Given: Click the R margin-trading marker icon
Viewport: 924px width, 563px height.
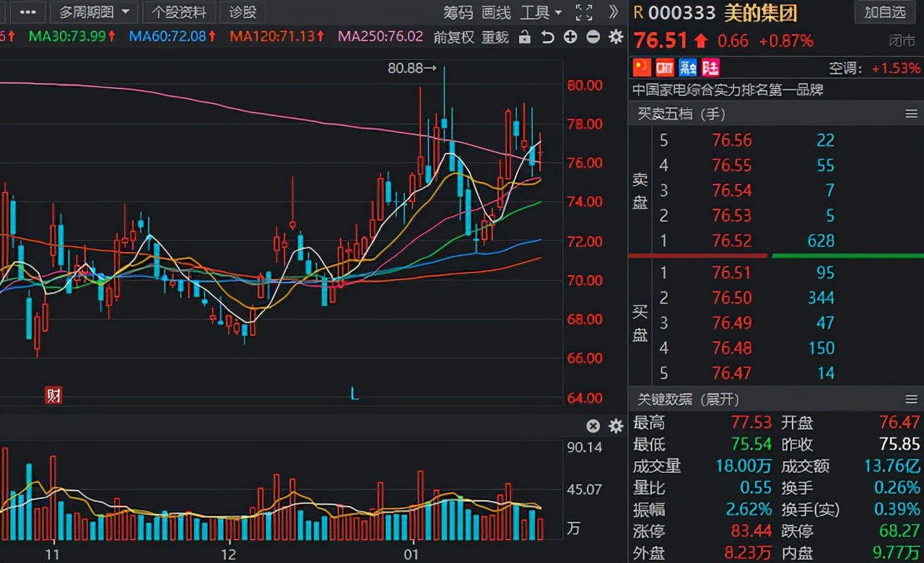Looking at the screenshot, I should point(638,12).
